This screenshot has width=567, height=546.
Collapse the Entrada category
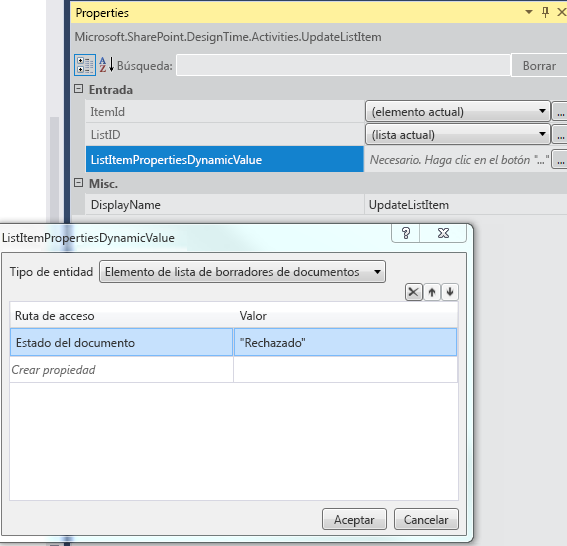click(79, 89)
